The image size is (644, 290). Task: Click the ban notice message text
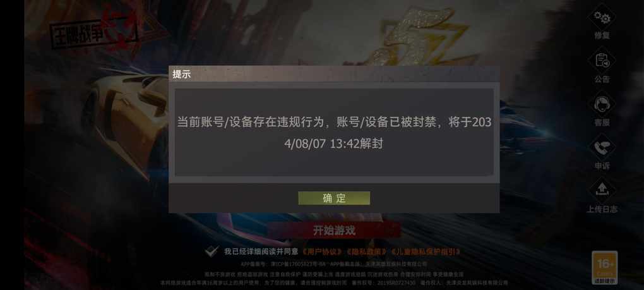[x=334, y=133]
